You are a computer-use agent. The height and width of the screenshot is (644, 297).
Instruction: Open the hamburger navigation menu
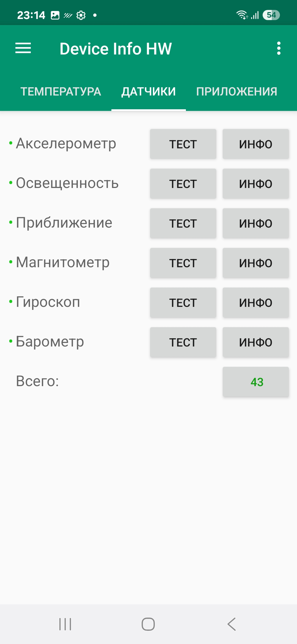[x=23, y=48]
